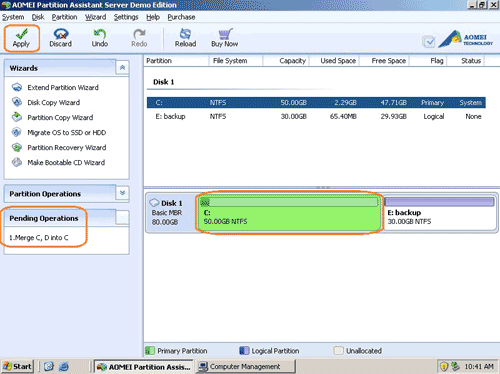The width and height of the screenshot is (500, 374).
Task: Select the Disk 1 disk icon in map
Action: coord(154,203)
